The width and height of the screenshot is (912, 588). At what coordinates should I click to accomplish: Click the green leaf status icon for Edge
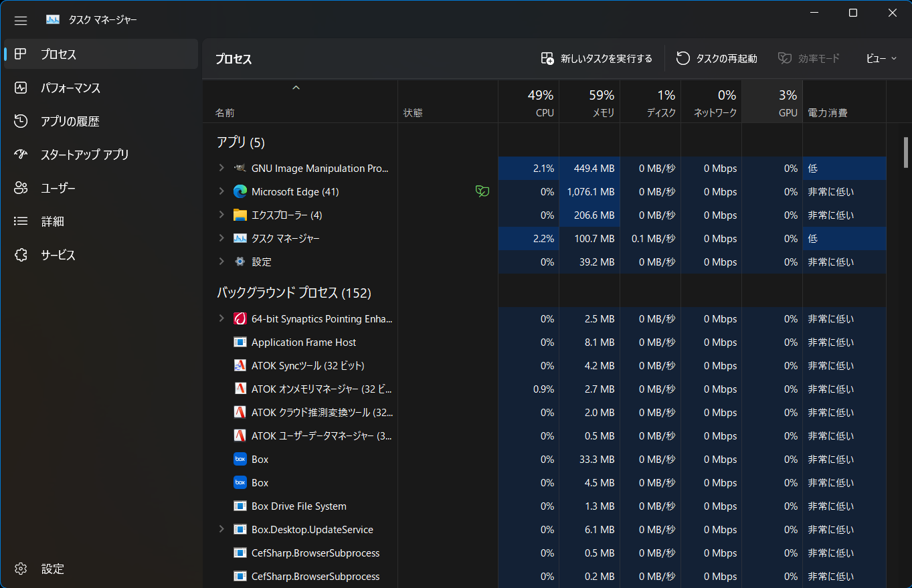[482, 192]
